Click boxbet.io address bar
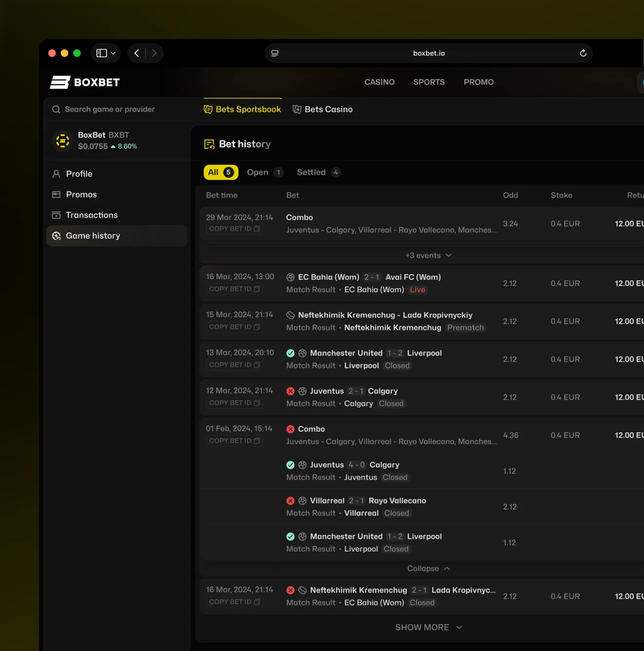The width and height of the screenshot is (644, 651). [x=429, y=53]
